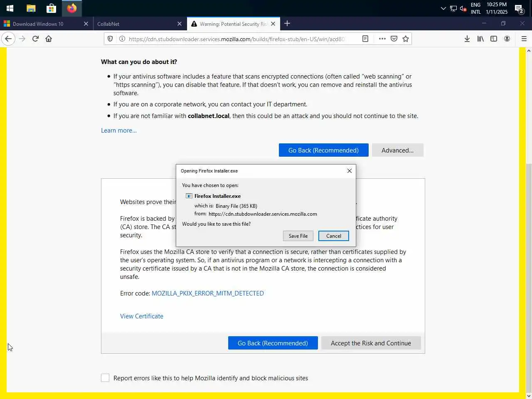Go back to the previous page
Screen dimensions: 532x399
pos(8,39)
